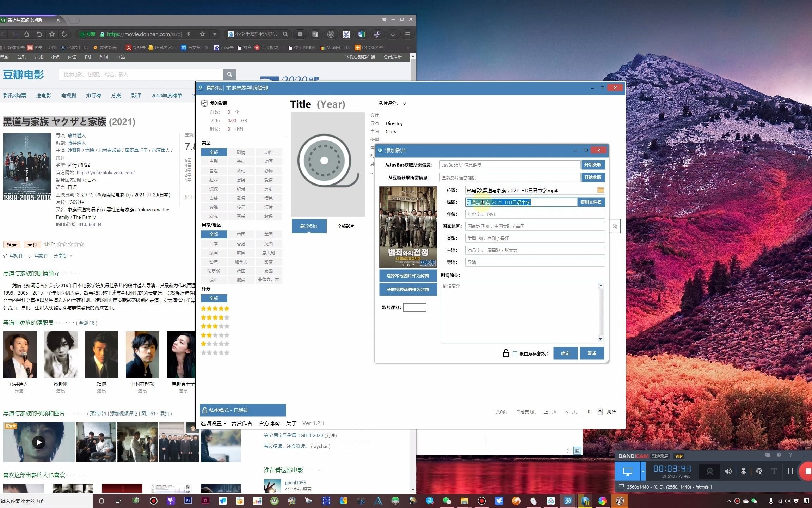
Task: Click Bandicam text overlay T icon
Action: point(774,471)
